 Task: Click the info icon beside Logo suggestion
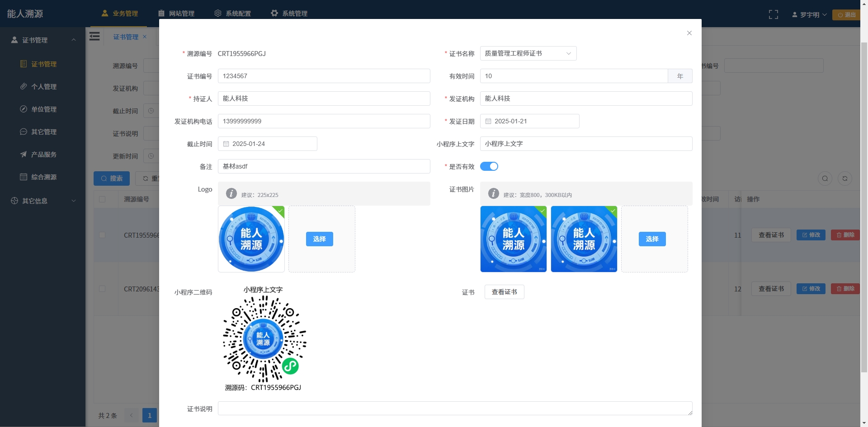pyautogui.click(x=231, y=194)
